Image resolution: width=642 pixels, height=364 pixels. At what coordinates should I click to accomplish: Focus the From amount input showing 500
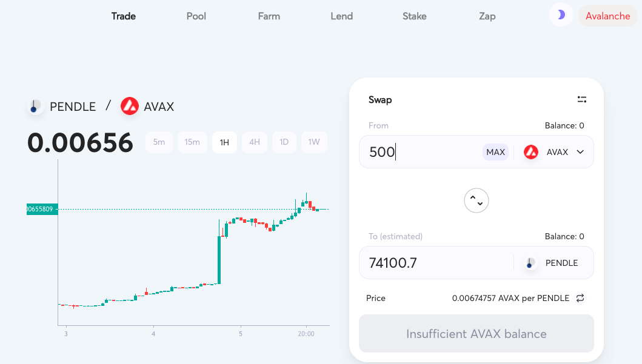click(422, 152)
